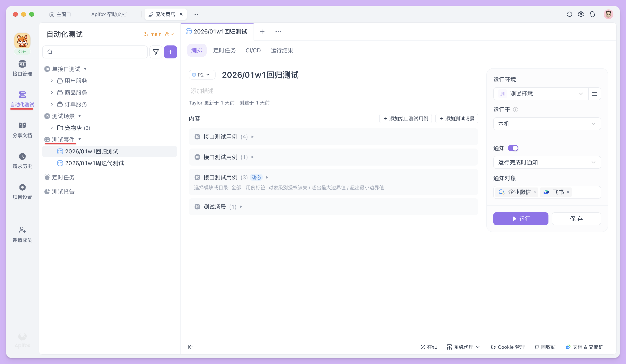Open 接口管理 in the left sidebar
Image resolution: width=626 pixels, height=364 pixels.
coord(22,68)
